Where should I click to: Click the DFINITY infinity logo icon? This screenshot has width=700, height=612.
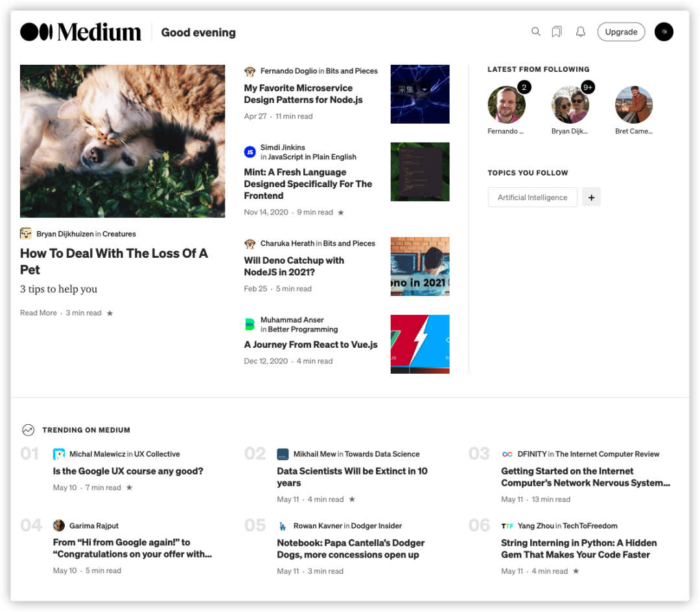point(507,454)
